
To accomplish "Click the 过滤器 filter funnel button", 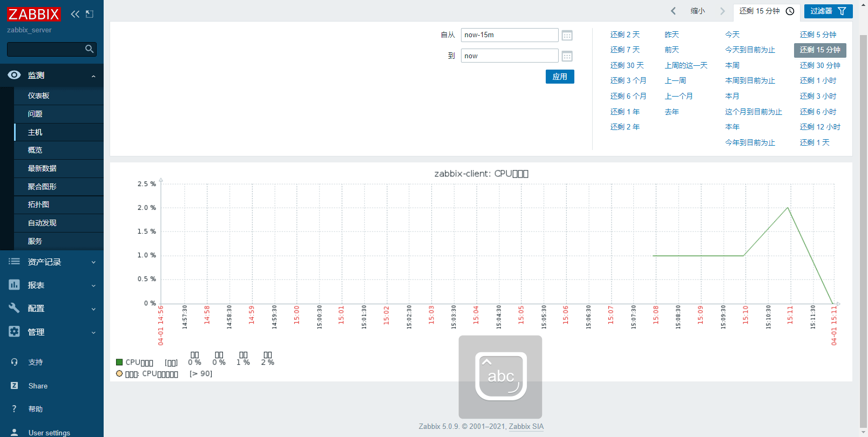I will pos(828,11).
